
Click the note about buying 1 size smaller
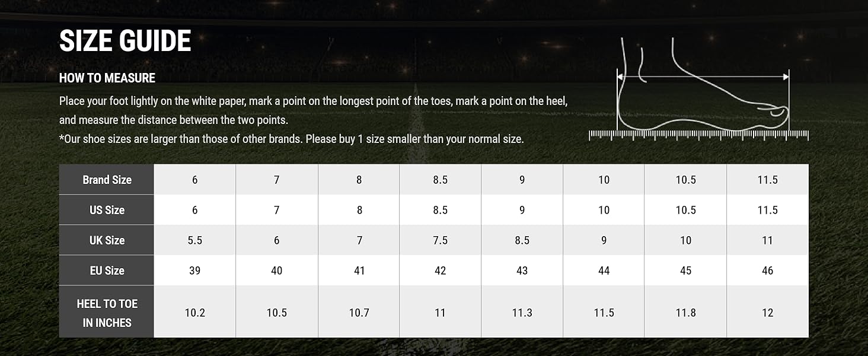pyautogui.click(x=291, y=139)
